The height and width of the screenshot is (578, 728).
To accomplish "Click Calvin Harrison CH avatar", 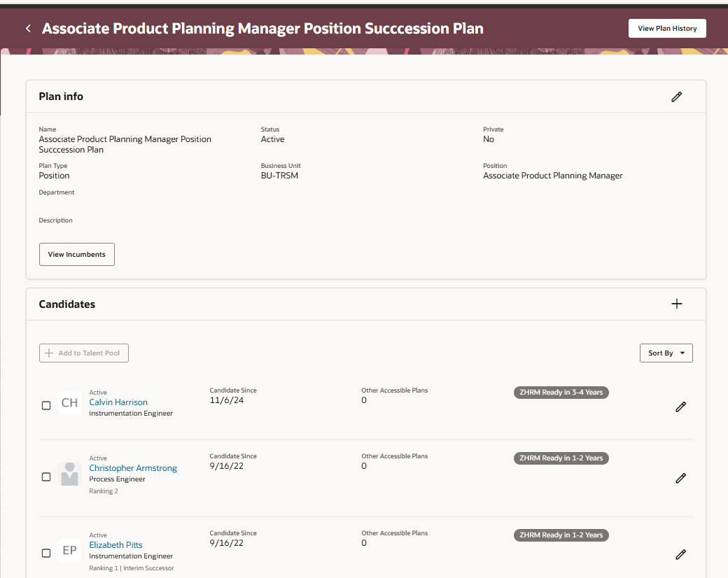I will click(69, 403).
